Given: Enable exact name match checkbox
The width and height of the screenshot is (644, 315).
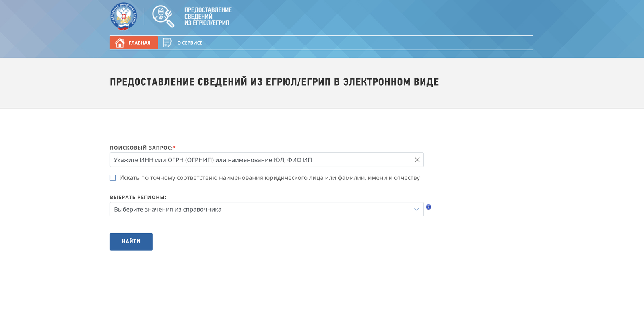Looking at the screenshot, I should click(x=113, y=178).
